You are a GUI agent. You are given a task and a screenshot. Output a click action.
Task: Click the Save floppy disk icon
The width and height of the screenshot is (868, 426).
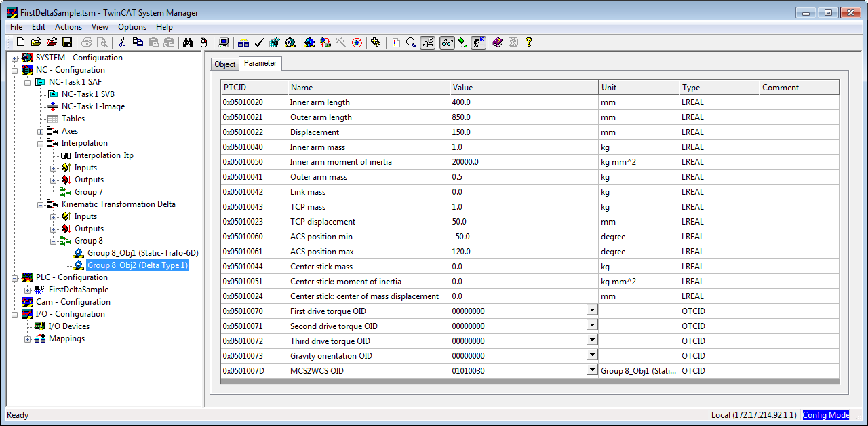pos(67,42)
